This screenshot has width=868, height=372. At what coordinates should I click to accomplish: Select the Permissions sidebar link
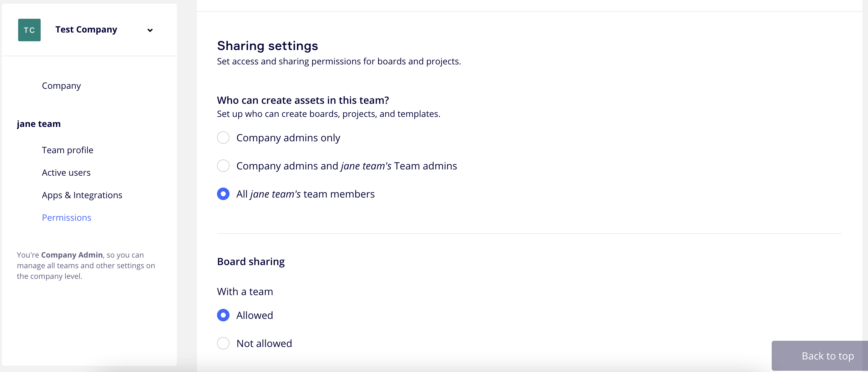[66, 218]
